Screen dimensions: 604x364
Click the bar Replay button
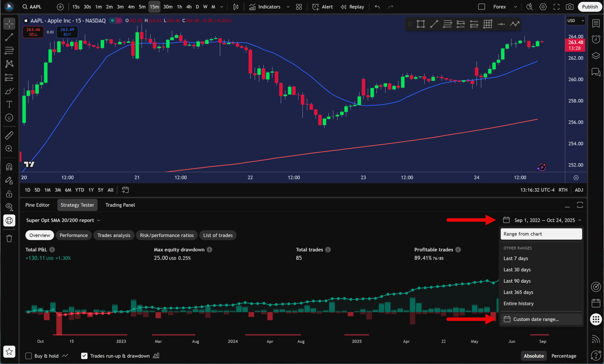(352, 7)
